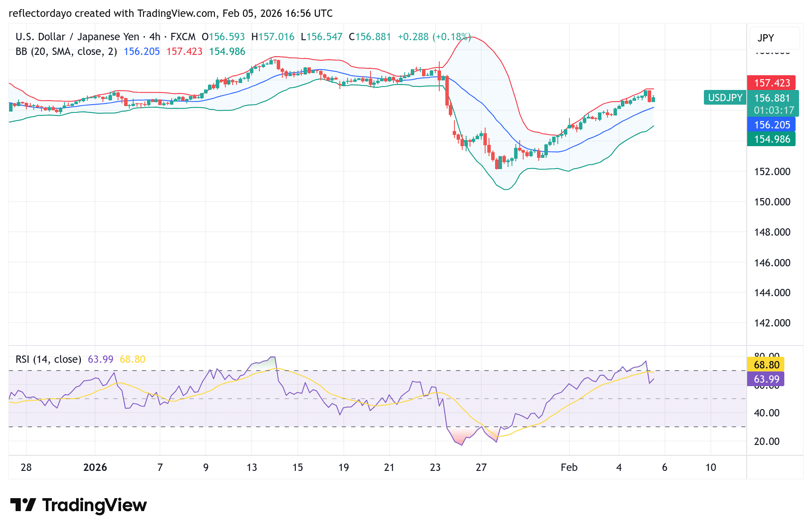The width and height of the screenshot is (812, 531).
Task: Select the Feb label on the time axis
Action: tap(569, 467)
